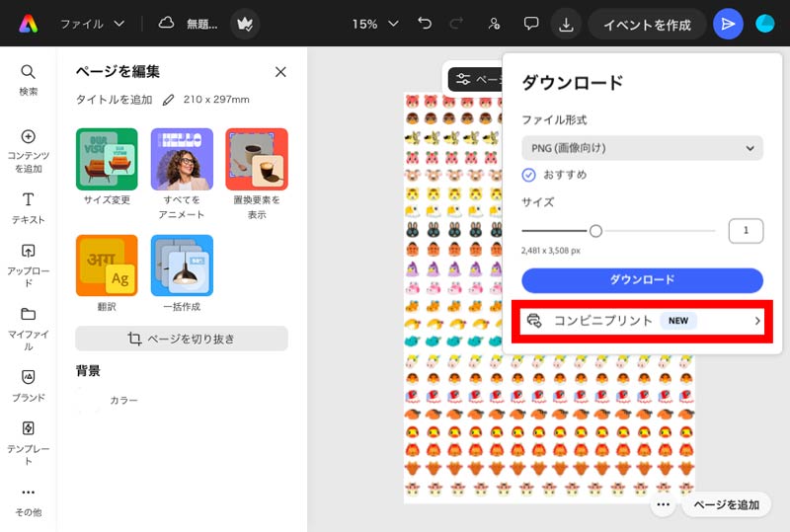Open the zoom level 15% dropdown

(x=375, y=24)
